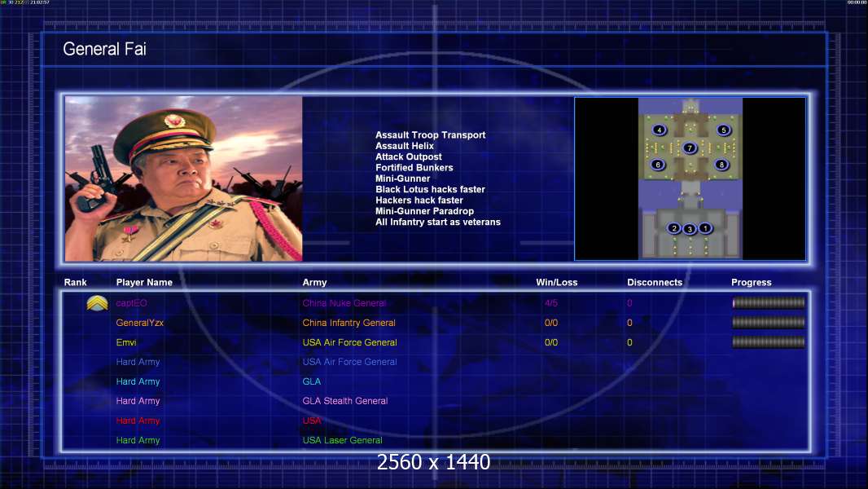Click GeneralYzx's disconnects count
This screenshot has width=868, height=489.
coord(629,323)
